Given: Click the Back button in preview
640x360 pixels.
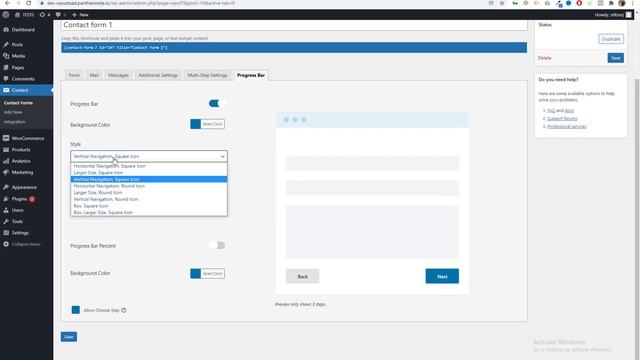Looking at the screenshot, I should click(302, 276).
